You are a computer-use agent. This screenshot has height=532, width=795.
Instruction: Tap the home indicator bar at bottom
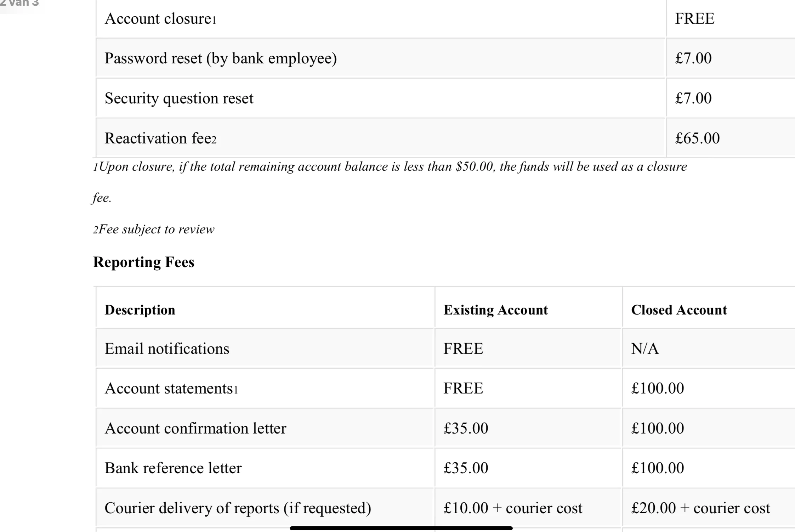point(401,528)
